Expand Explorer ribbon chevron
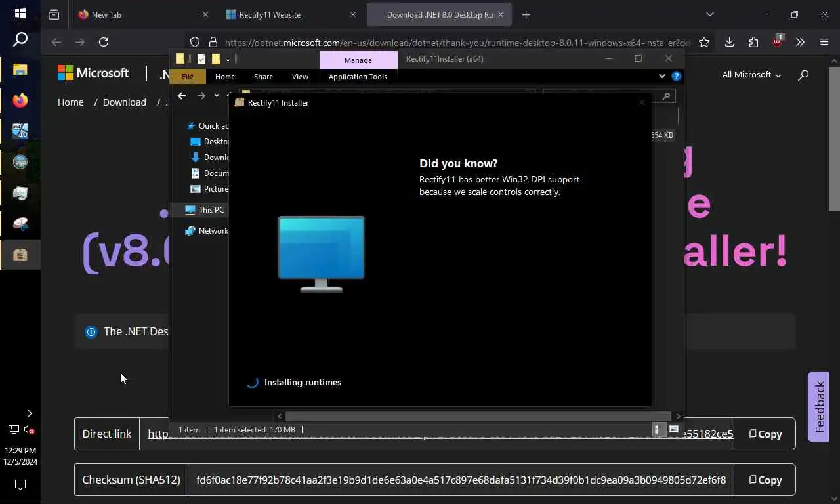This screenshot has width=840, height=504. [x=661, y=76]
